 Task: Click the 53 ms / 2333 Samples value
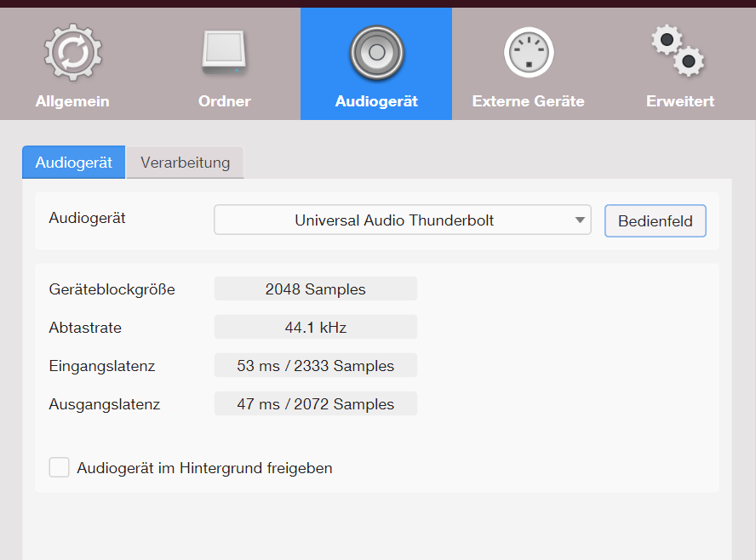coord(316,365)
